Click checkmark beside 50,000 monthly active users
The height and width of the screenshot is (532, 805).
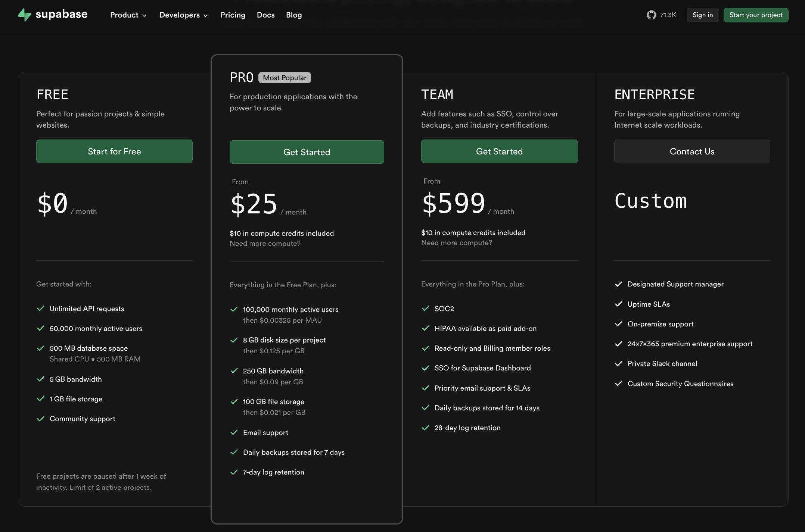coord(41,328)
